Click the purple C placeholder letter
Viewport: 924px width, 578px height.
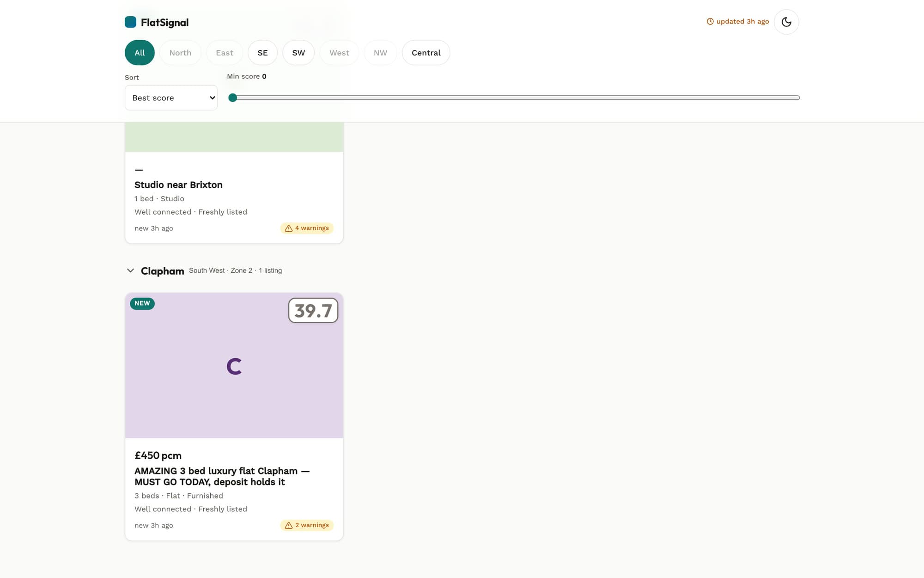234,366
